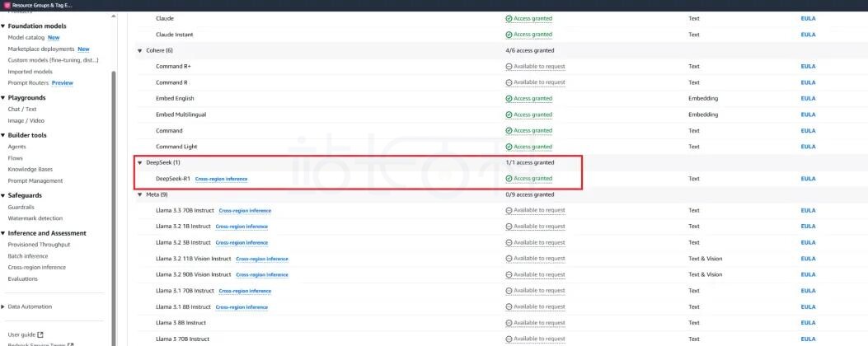Collapse Safeguards sidebar section
The width and height of the screenshot is (868, 346).
coord(3,195)
